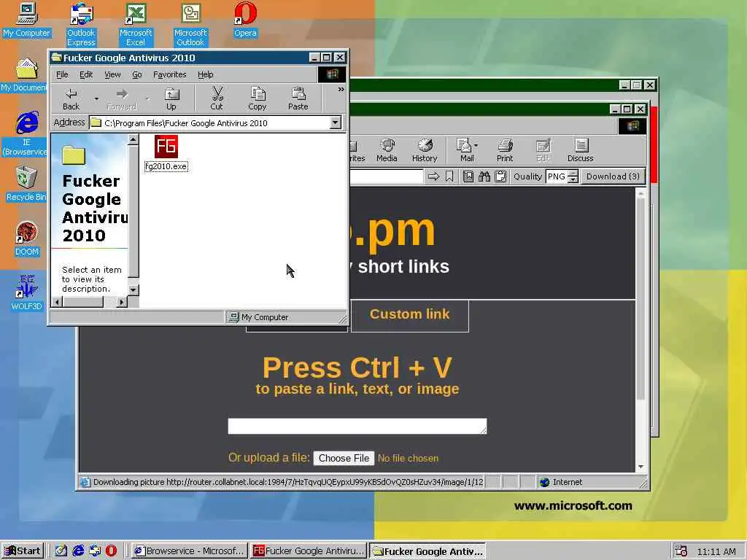
Task: Switch to FG-icon Fucker Google taskbar button
Action: coord(309,551)
